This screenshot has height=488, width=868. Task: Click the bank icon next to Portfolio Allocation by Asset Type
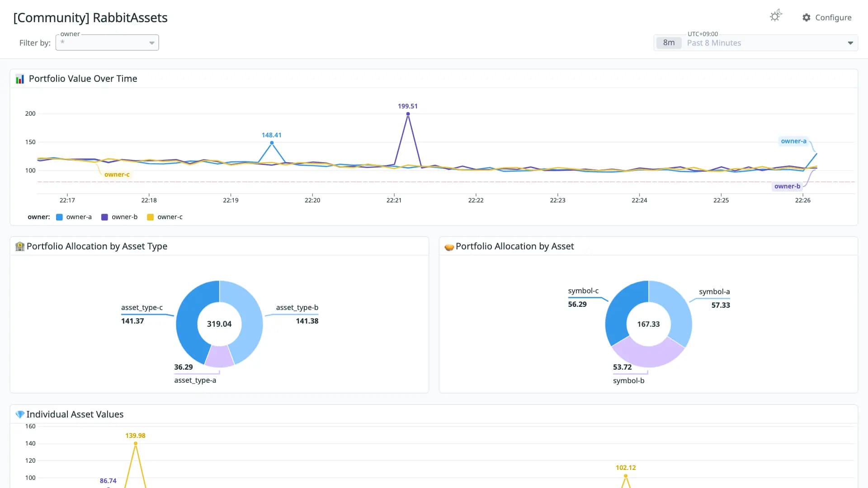click(20, 246)
